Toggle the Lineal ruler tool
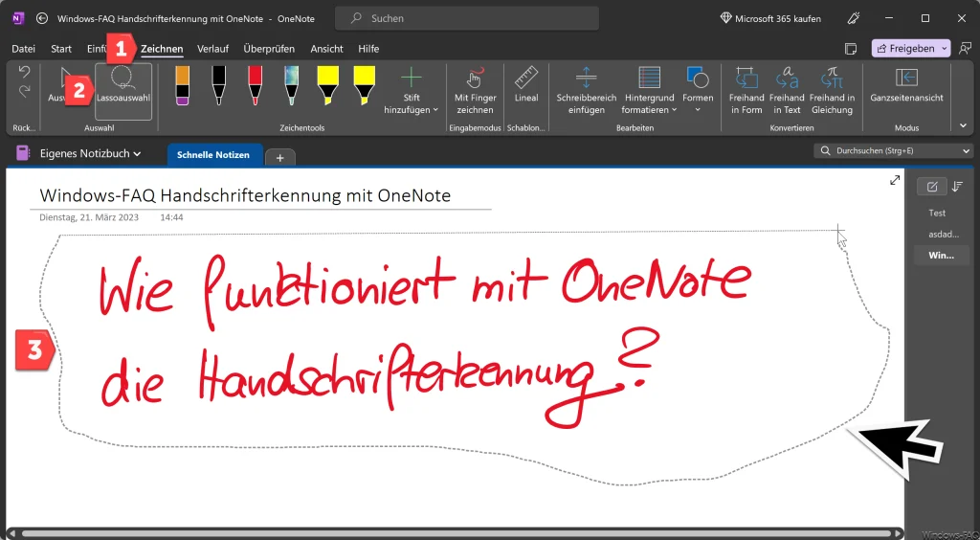Image resolution: width=980 pixels, height=540 pixels. [x=526, y=85]
